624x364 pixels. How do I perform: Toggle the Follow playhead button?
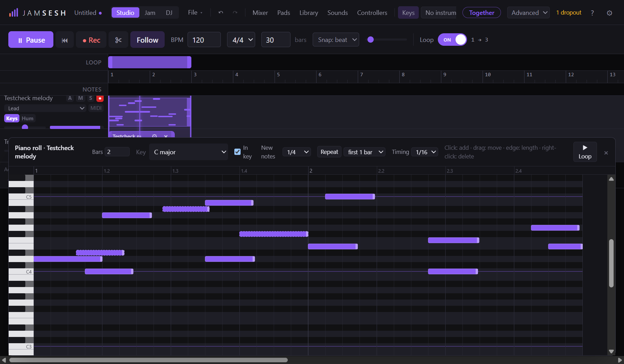[x=147, y=40]
